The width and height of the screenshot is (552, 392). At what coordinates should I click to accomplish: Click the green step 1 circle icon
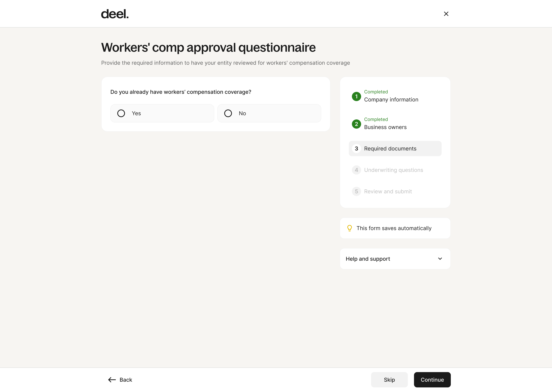356,96
